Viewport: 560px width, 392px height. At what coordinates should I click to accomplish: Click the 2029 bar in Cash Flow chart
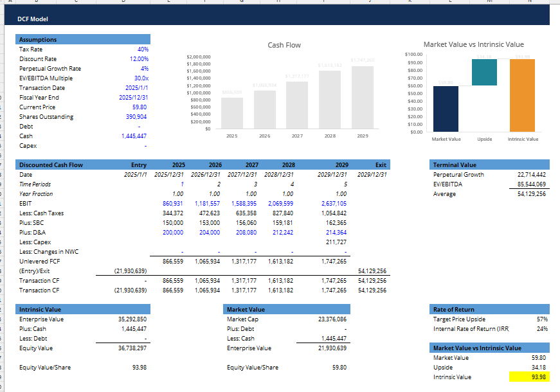pos(363,97)
